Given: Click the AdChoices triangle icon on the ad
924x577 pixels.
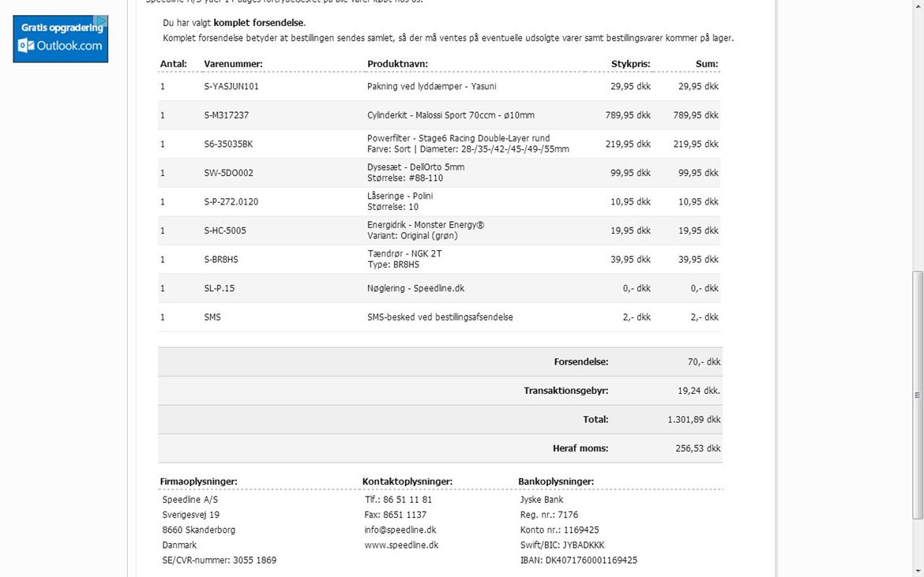Looking at the screenshot, I should (x=100, y=21).
